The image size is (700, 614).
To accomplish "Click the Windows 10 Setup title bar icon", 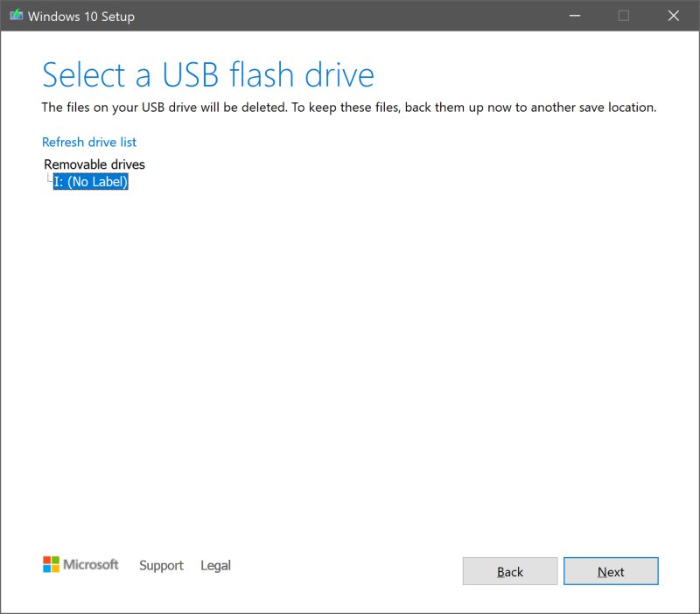I will coord(16,16).
